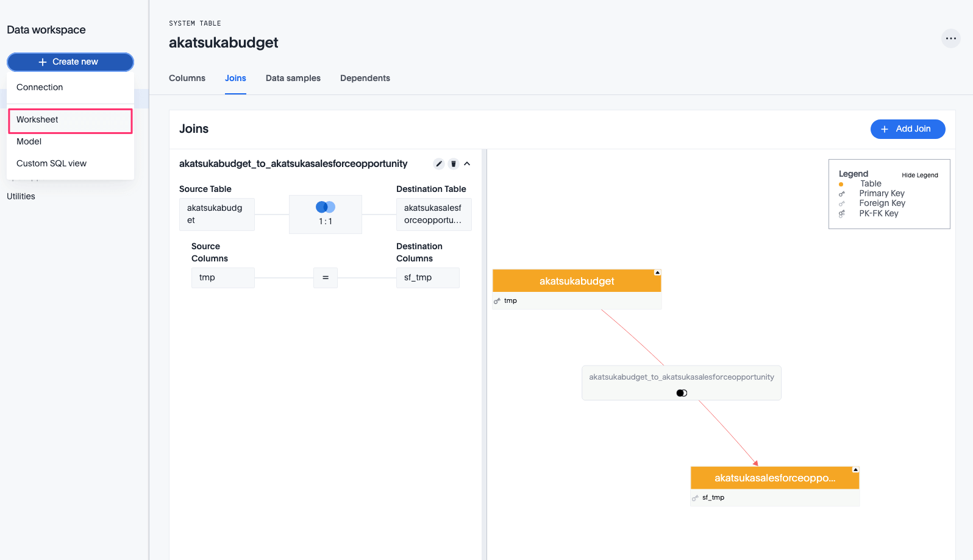Open the three-dot more options menu

pyautogui.click(x=950, y=38)
